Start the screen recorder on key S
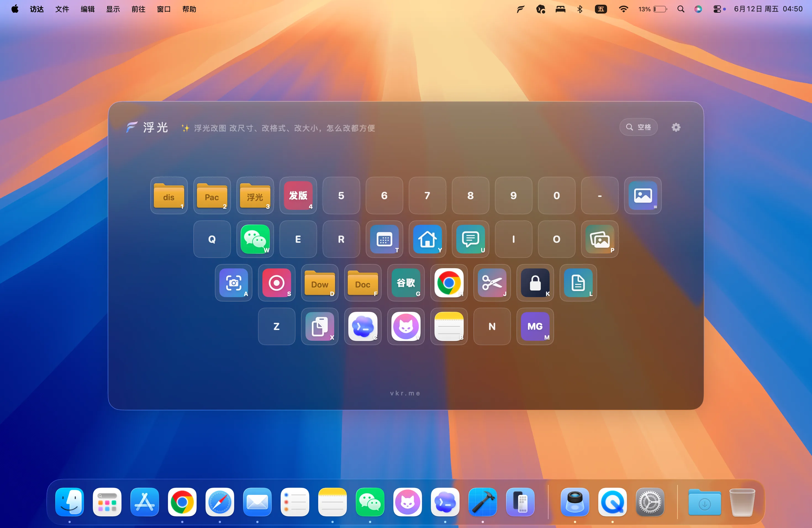The height and width of the screenshot is (528, 812). [x=276, y=283]
